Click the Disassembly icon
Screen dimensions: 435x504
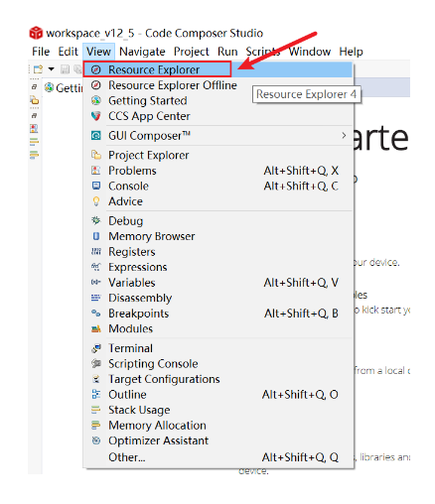pos(96,298)
